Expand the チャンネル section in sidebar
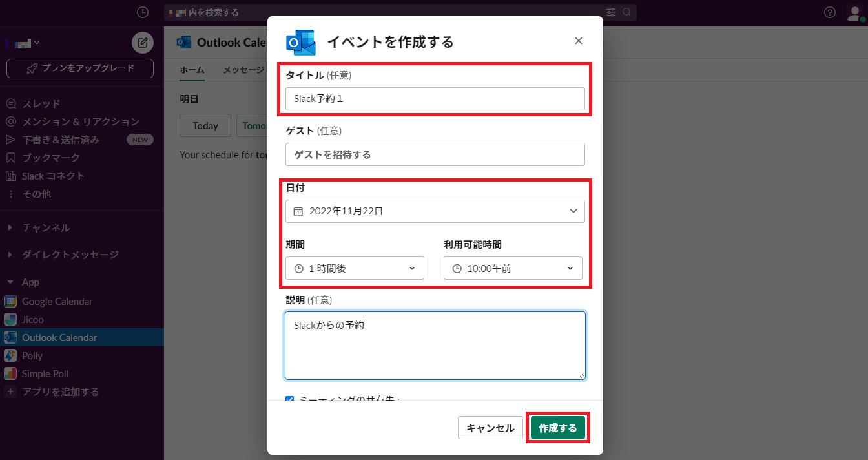The height and width of the screenshot is (460, 868). point(46,227)
